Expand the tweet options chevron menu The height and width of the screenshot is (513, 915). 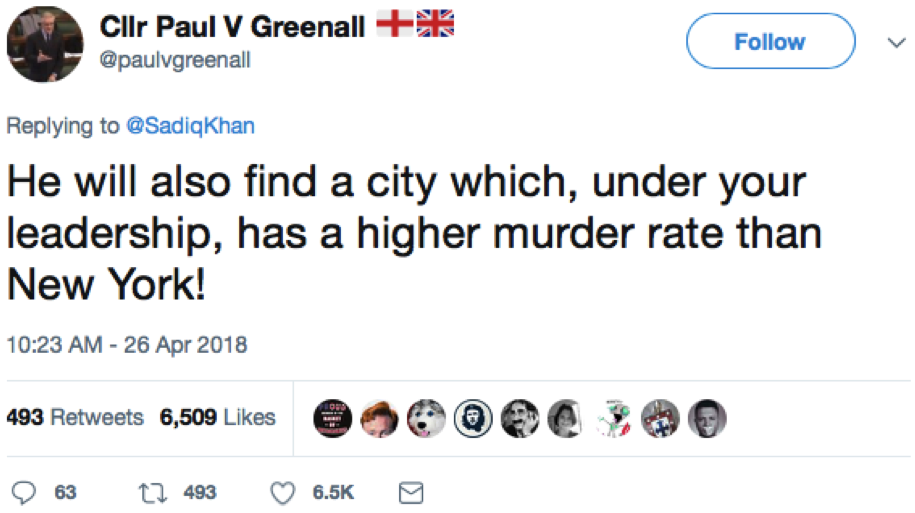892,43
